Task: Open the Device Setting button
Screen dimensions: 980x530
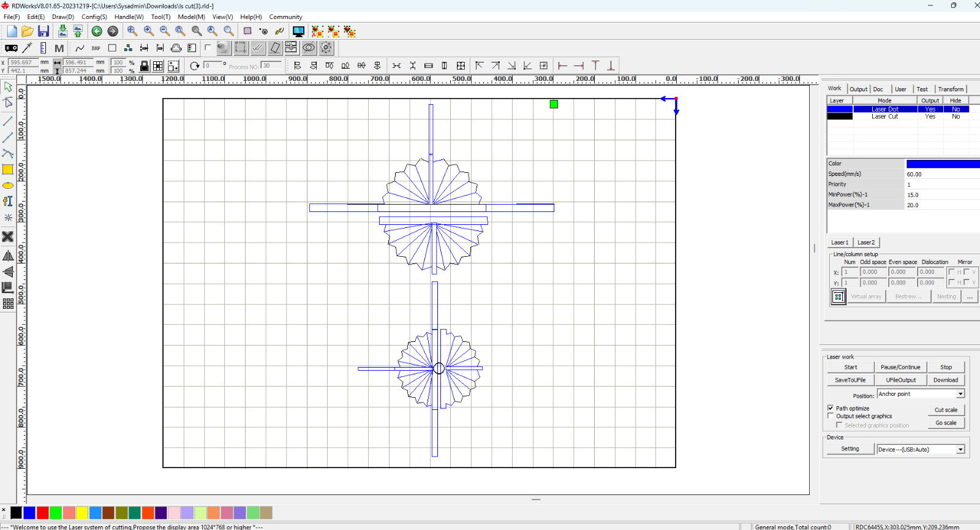Action: [x=850, y=449]
